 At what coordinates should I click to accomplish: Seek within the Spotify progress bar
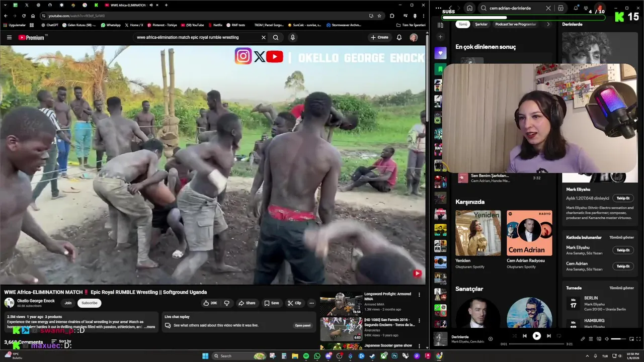(x=536, y=344)
